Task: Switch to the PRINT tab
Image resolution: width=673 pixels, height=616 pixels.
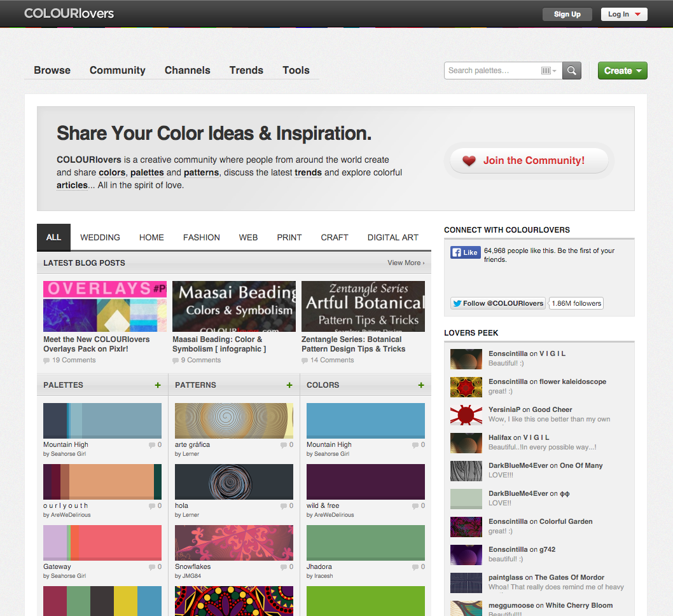Action: (289, 237)
